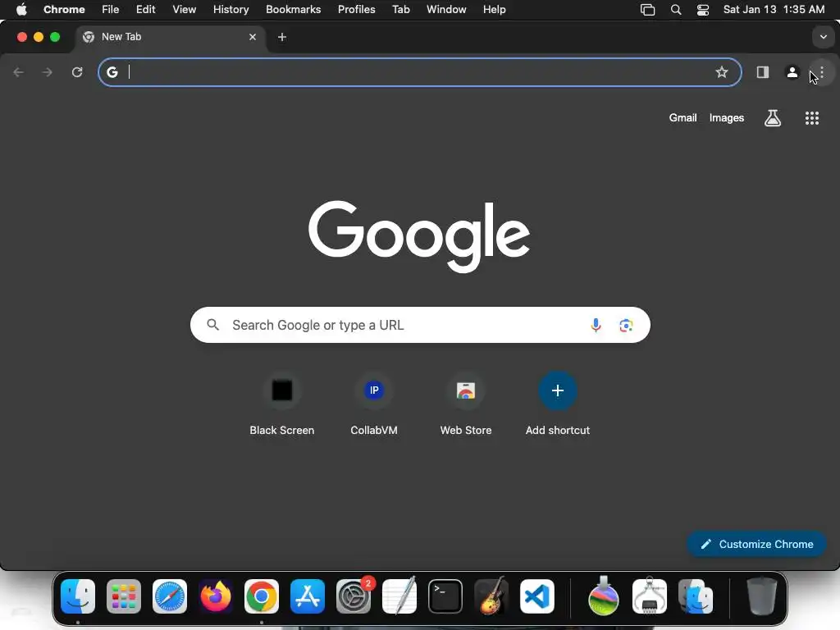The height and width of the screenshot is (630, 840).
Task: Open Launchpad from the Dock
Action: point(124,596)
